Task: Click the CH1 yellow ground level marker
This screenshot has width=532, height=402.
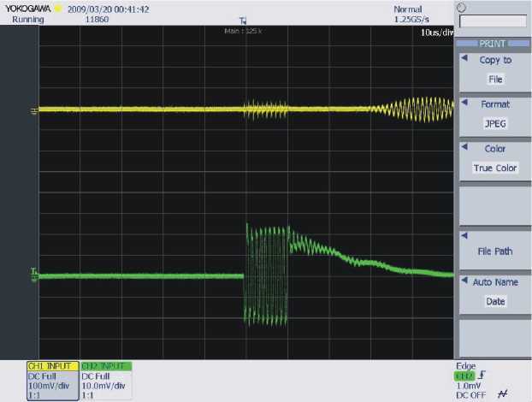Action: (35, 109)
